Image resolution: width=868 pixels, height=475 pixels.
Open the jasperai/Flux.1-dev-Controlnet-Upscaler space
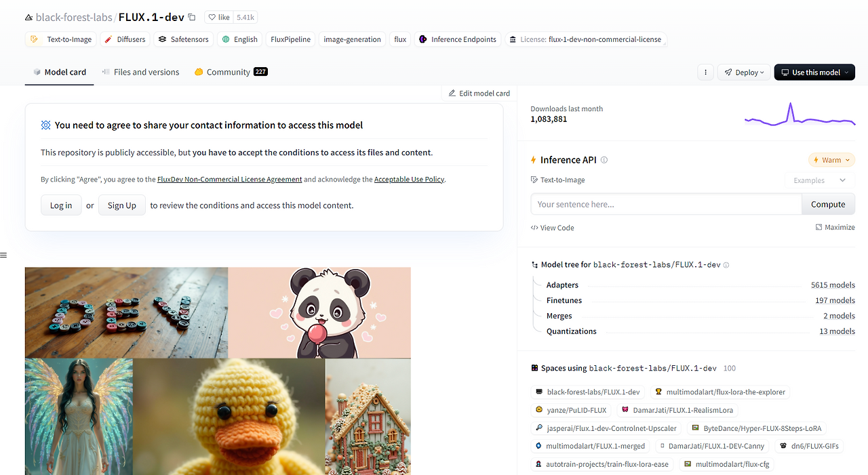click(x=606, y=428)
